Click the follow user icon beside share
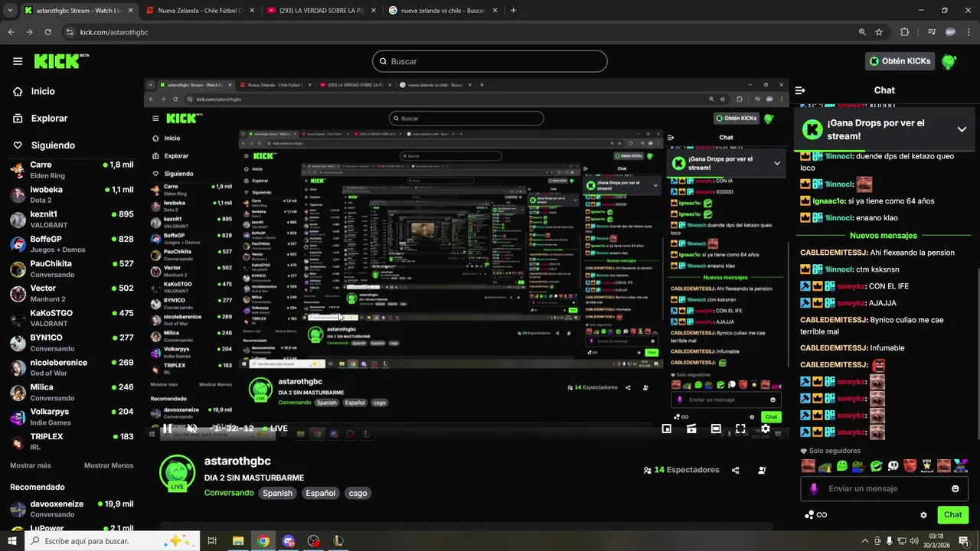 (x=762, y=471)
